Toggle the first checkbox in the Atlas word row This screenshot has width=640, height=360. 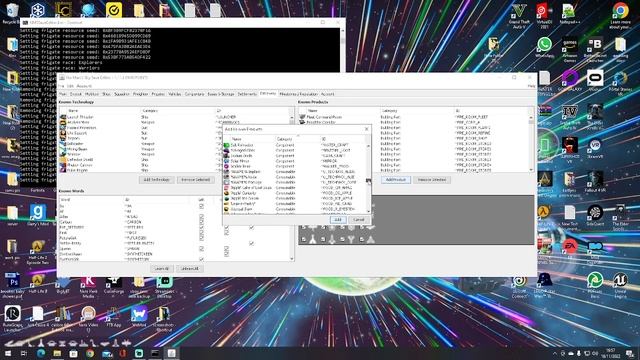coord(201,216)
